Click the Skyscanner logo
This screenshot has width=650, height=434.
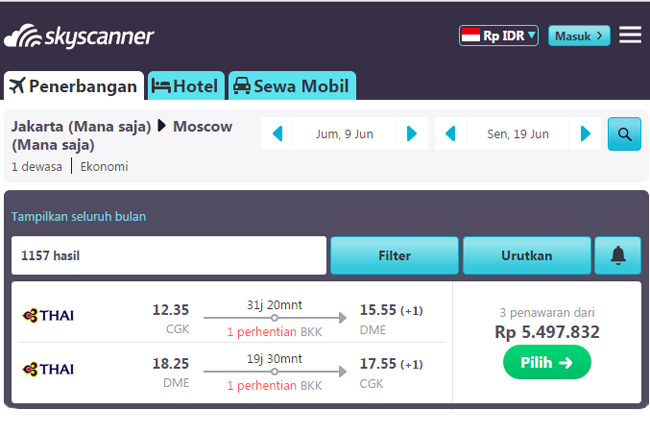tap(79, 38)
